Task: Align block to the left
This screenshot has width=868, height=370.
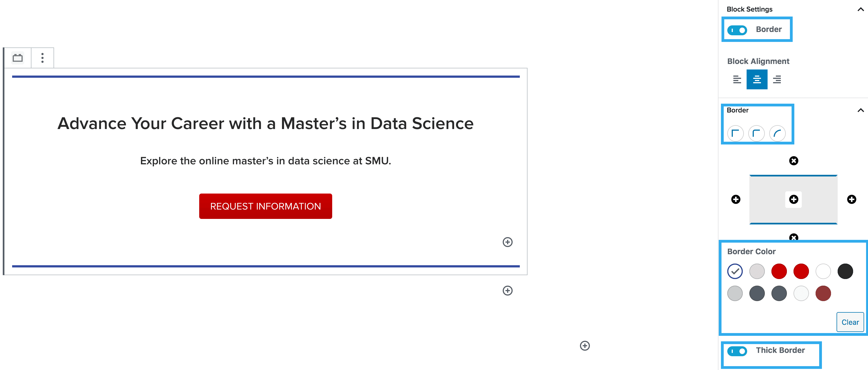Action: click(737, 79)
